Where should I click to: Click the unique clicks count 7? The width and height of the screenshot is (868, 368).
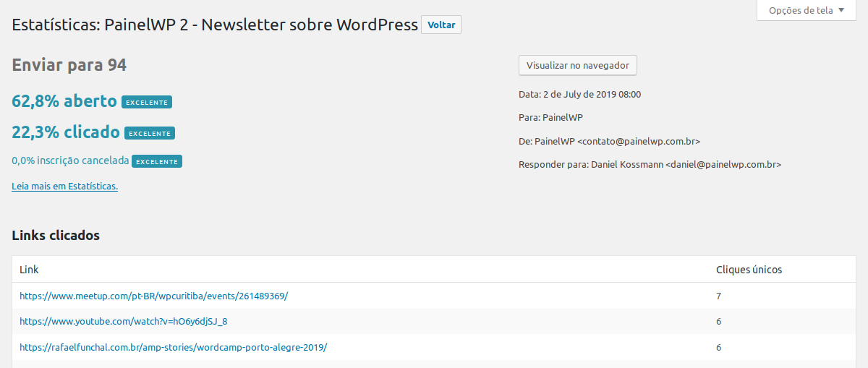(718, 296)
